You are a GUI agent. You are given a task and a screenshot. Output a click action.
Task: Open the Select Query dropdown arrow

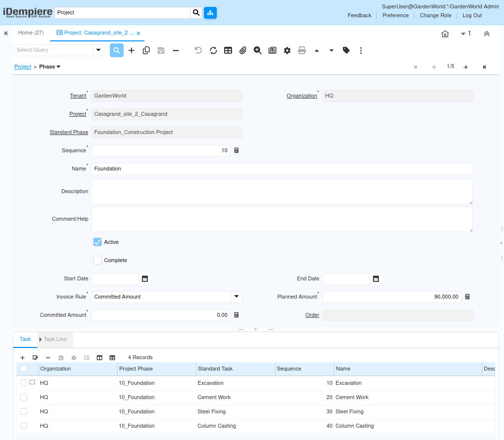(98, 50)
